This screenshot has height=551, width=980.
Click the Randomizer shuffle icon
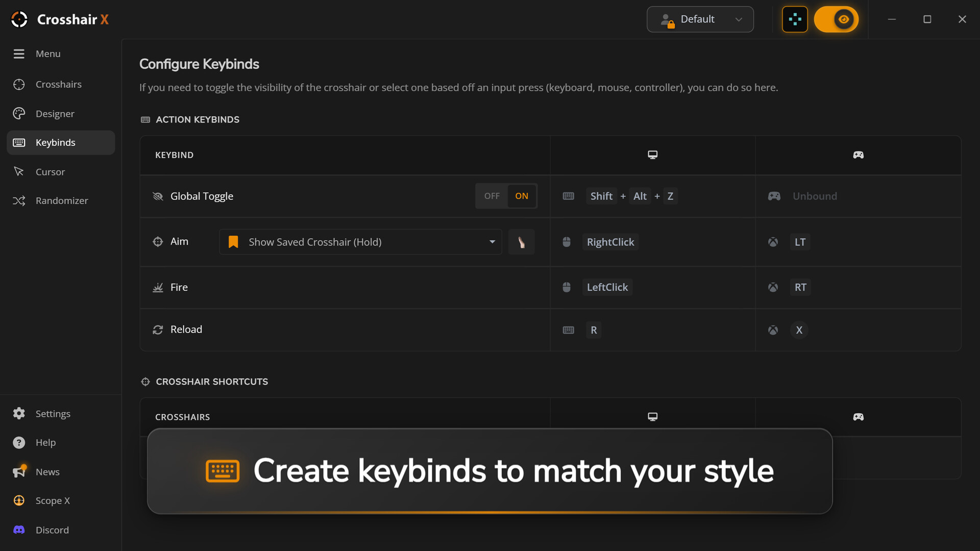19,201
